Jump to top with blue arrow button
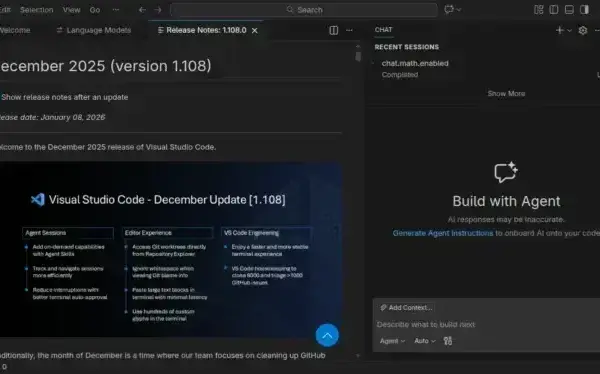 pos(327,335)
